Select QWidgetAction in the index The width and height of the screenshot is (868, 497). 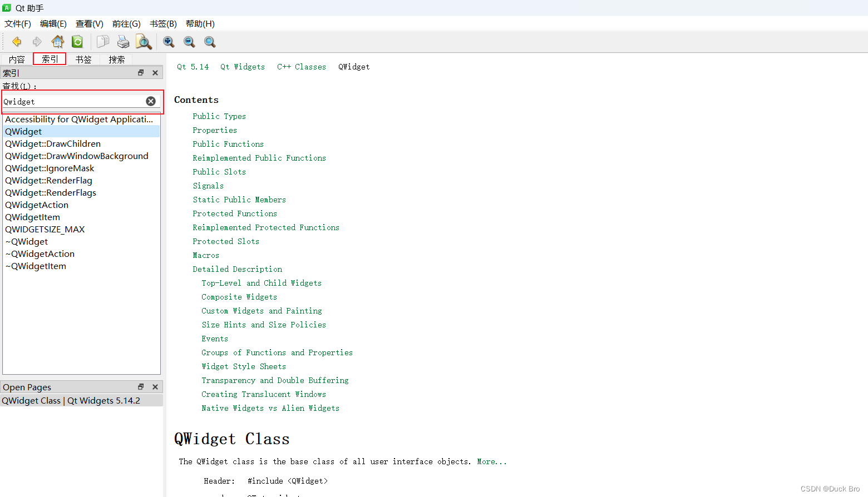(x=81, y=205)
